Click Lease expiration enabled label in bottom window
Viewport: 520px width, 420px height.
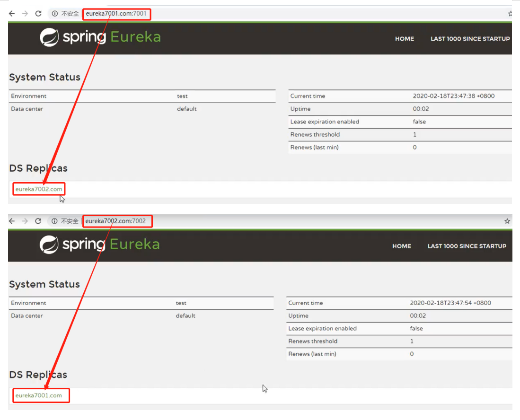point(322,329)
